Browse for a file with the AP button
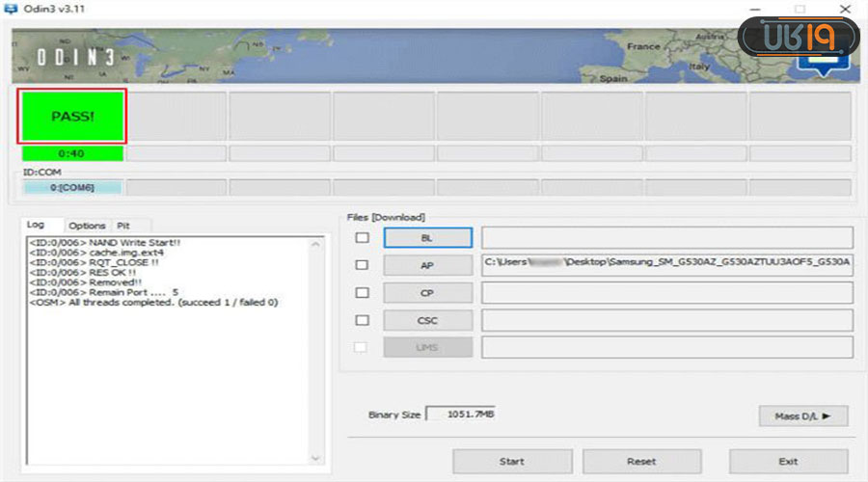This screenshot has height=482, width=868. coord(427,265)
